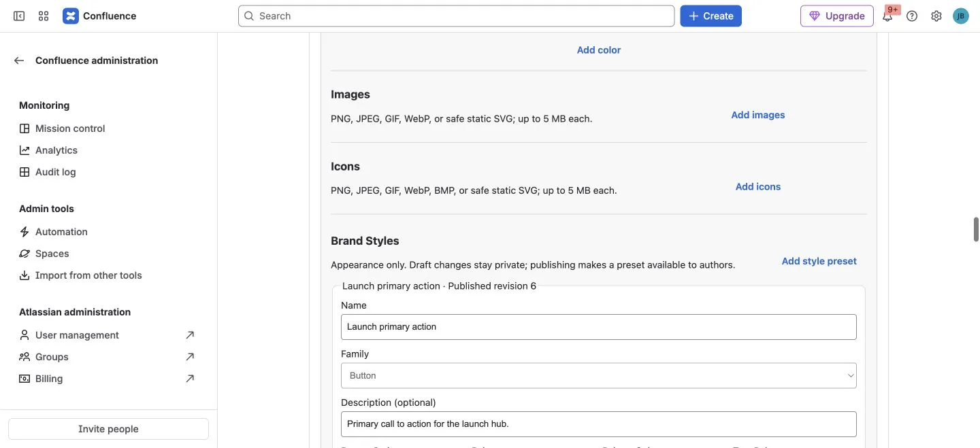Open the notifications bell

[x=887, y=16]
